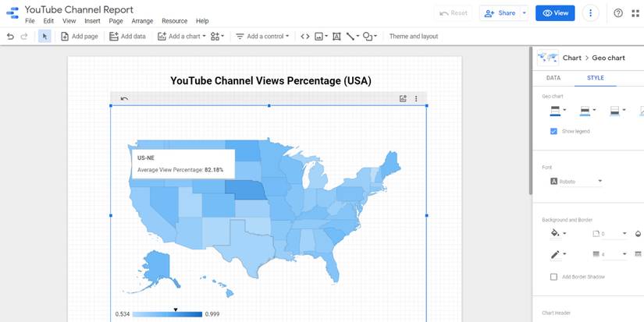Add a new page to report
This screenshot has height=322, width=644.
(x=80, y=37)
